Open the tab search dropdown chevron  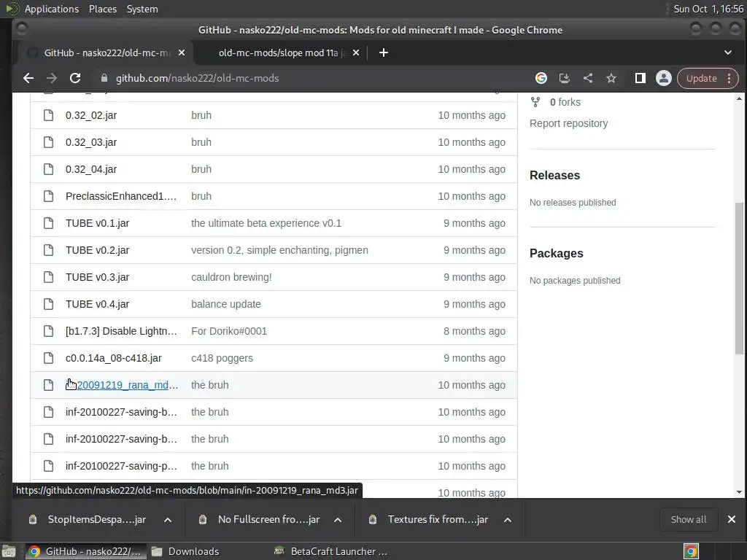pyautogui.click(x=728, y=52)
